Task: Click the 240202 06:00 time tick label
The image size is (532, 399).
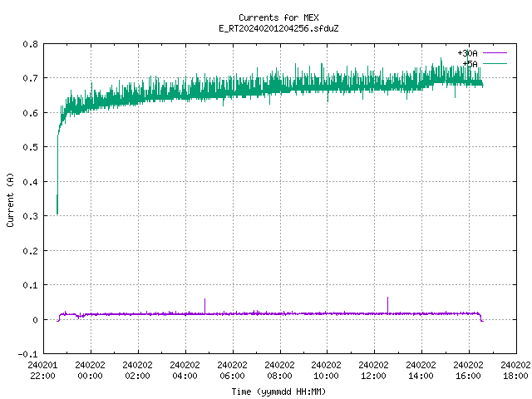Action: pos(232,371)
